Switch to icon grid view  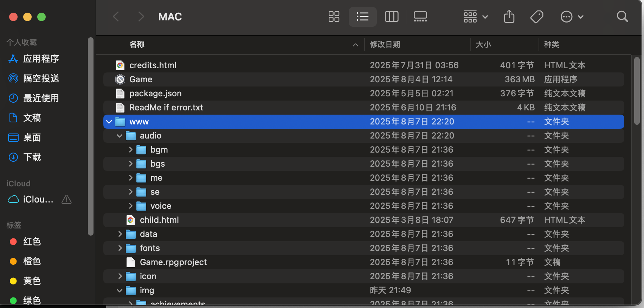click(x=334, y=17)
